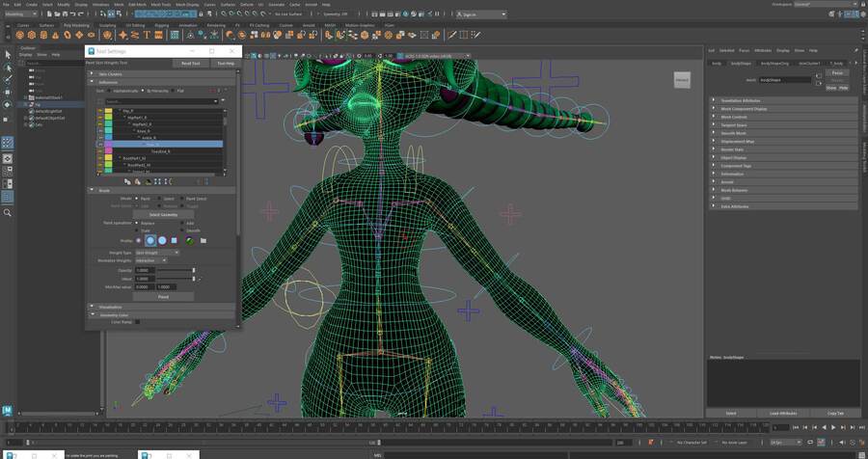The image size is (868, 459).
Task: Click the magnifier search icon in left toolbox
Action: (8, 211)
